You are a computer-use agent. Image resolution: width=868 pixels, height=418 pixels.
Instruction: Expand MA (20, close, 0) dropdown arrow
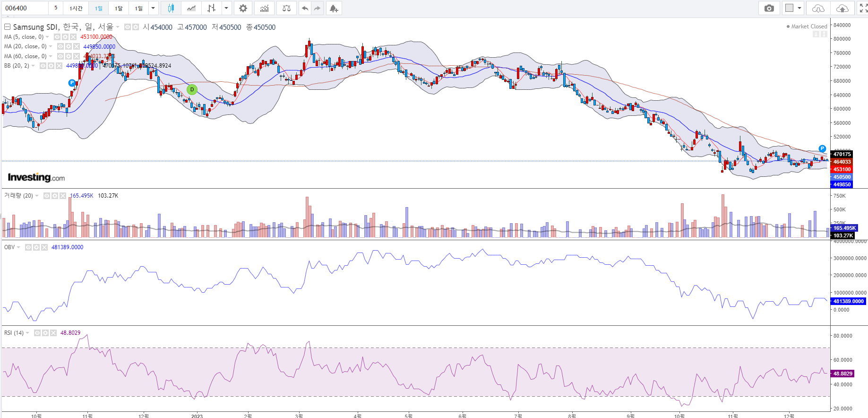tap(51, 46)
